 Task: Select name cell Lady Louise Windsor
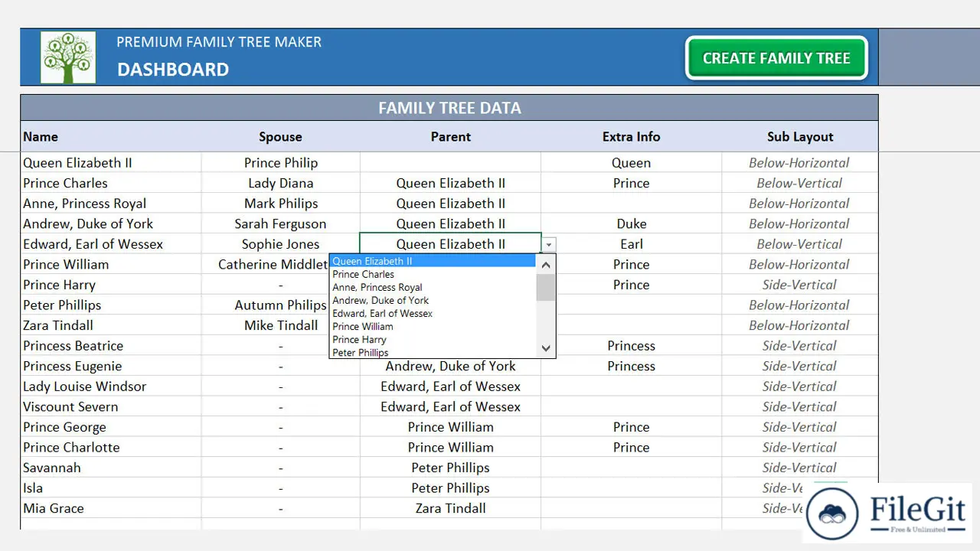coord(111,386)
